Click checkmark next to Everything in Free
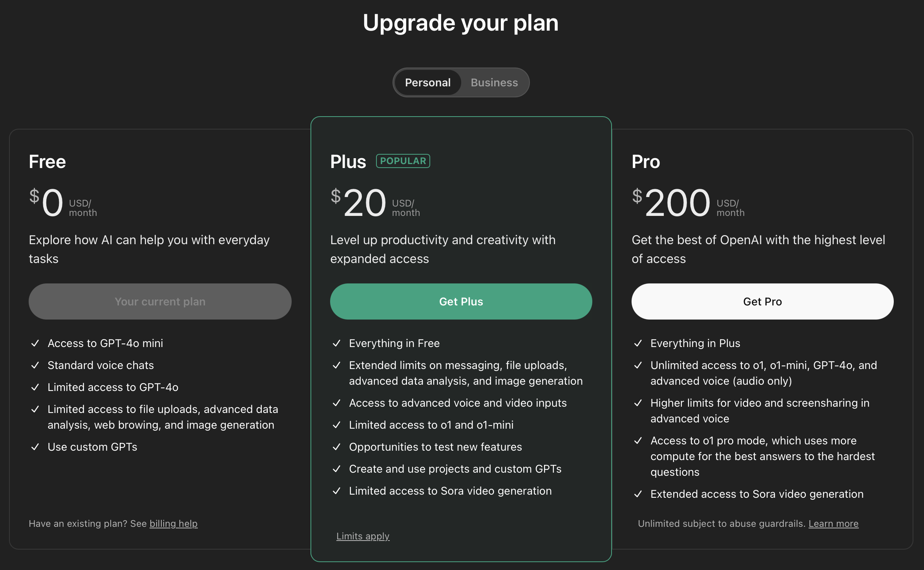Viewport: 924px width, 570px height. 336,343
